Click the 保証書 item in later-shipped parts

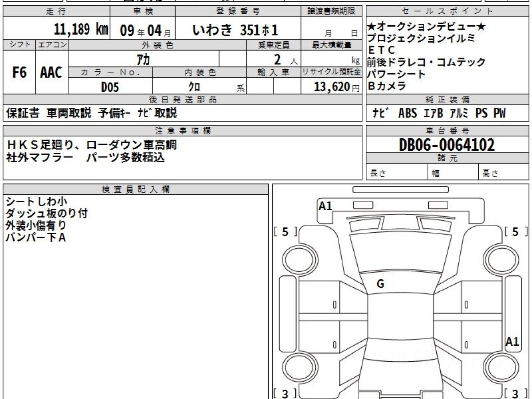(23, 113)
